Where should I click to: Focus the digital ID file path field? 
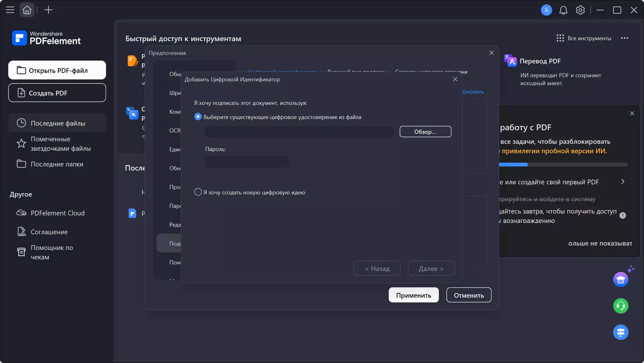tap(299, 132)
